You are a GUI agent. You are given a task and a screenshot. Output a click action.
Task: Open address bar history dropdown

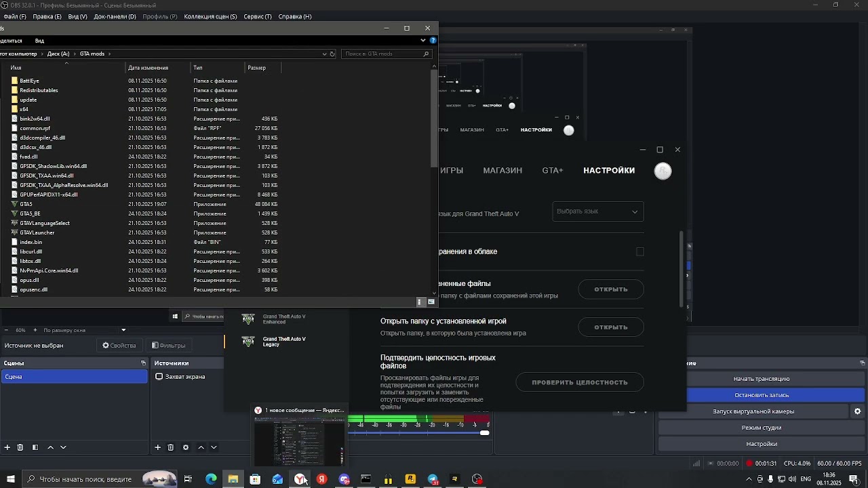point(324,54)
